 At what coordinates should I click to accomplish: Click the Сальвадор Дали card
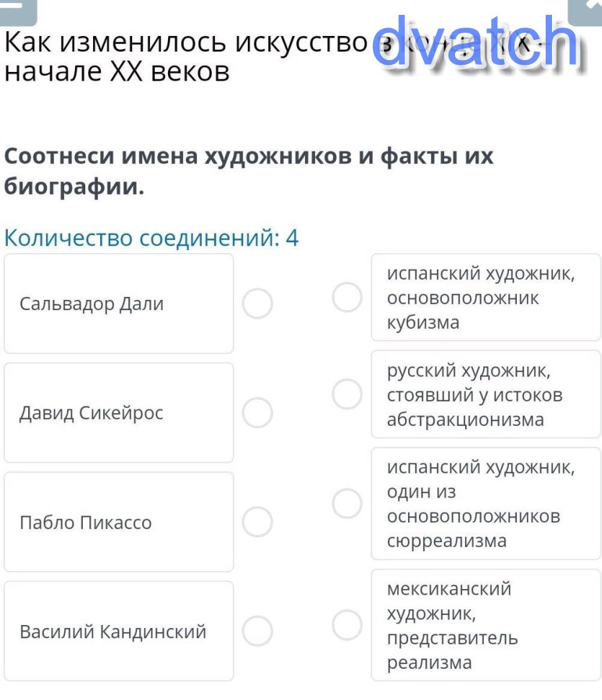click(x=119, y=303)
